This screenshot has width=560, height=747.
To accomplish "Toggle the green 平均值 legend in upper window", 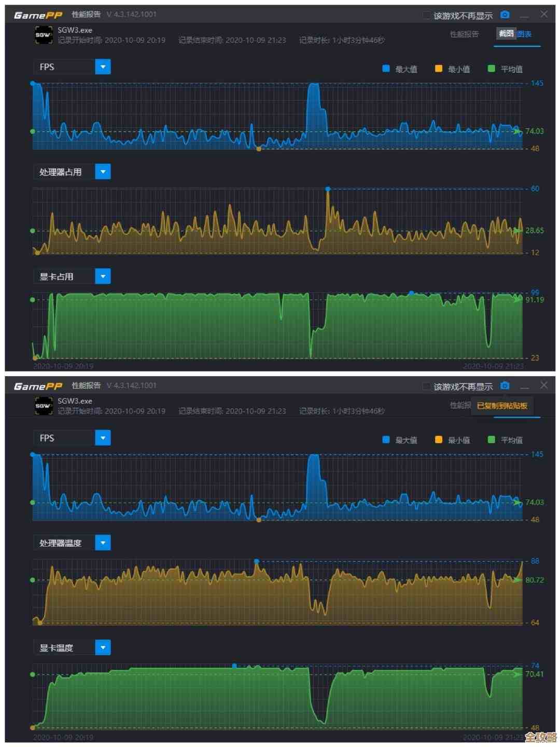I will (x=492, y=68).
